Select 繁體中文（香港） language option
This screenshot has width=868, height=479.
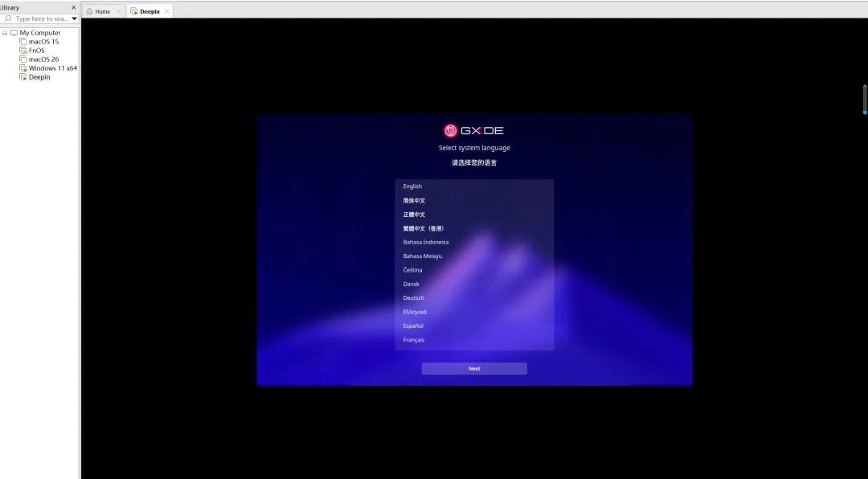(x=474, y=228)
